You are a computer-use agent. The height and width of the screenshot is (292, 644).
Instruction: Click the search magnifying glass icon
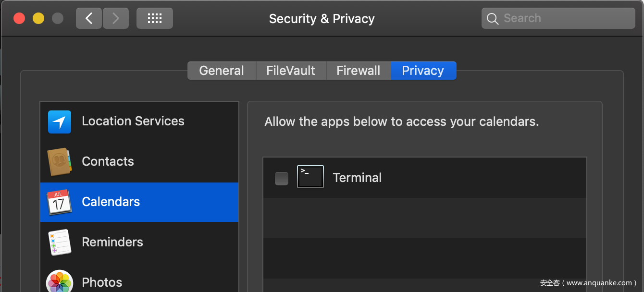coord(493,19)
